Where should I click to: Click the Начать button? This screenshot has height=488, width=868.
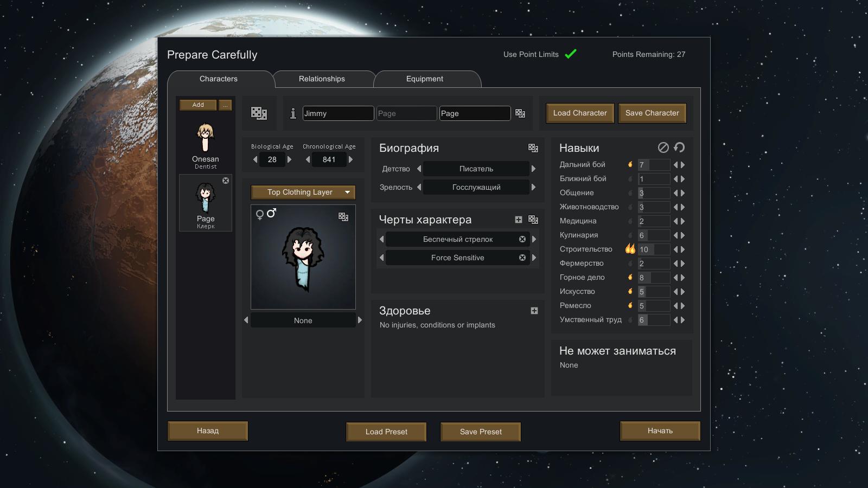tap(660, 431)
